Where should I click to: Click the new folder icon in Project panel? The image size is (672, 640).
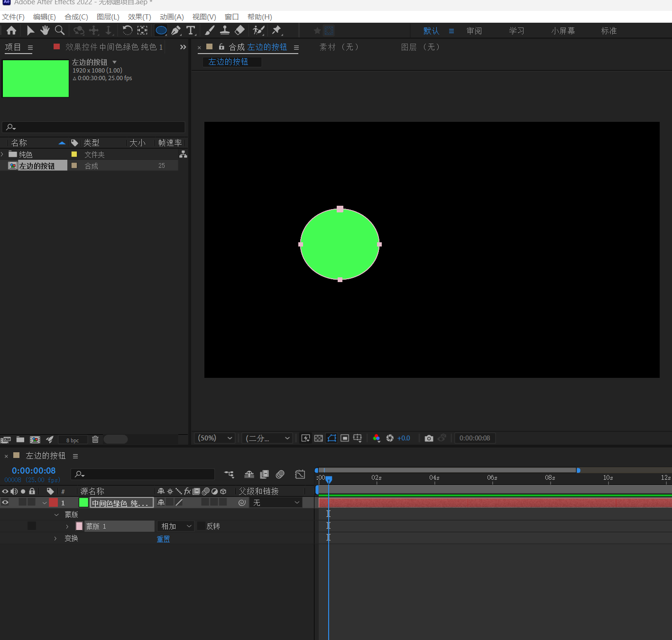(x=20, y=439)
